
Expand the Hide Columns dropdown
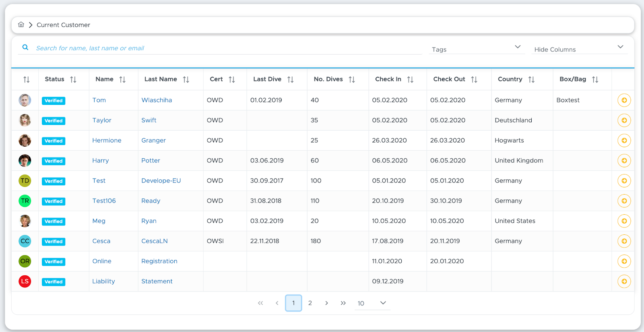[579, 48]
